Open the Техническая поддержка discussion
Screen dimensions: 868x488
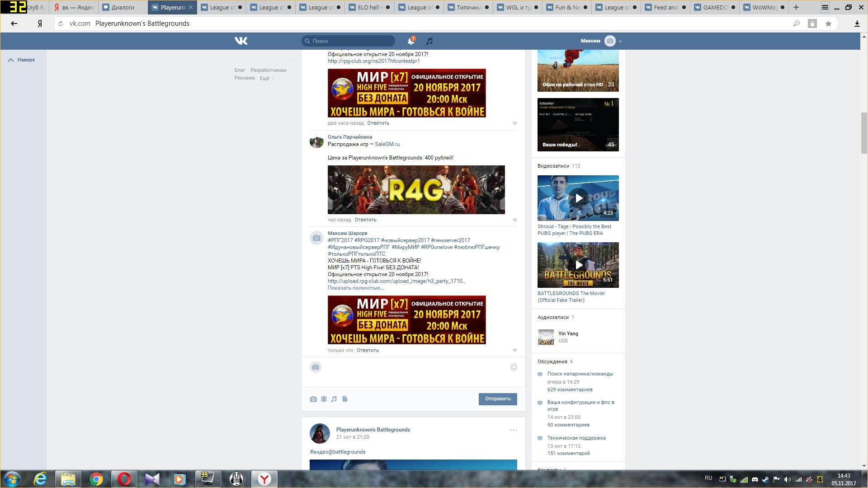(576, 438)
